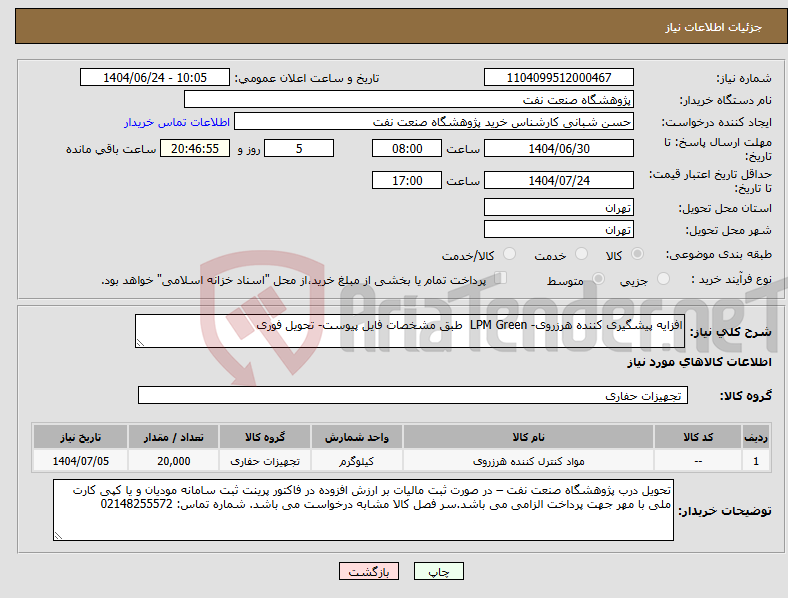Image resolution: width=788 pixels, height=598 pixels.
Task: Click the price validity date 1404/07/24
Action: tap(559, 180)
